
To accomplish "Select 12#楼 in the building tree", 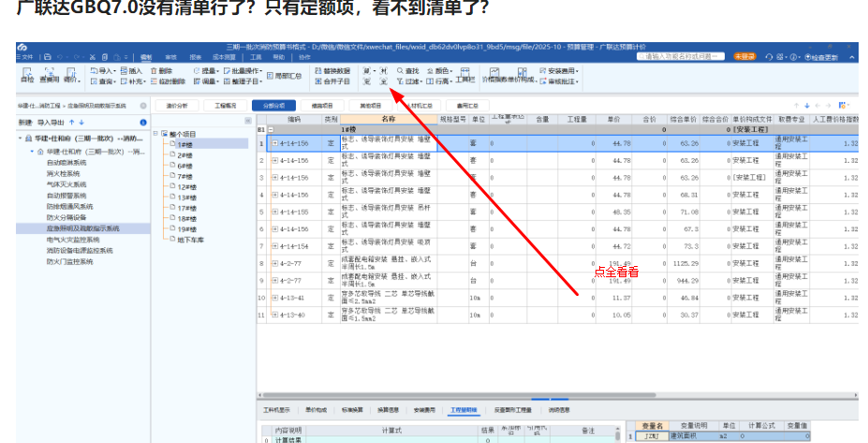I will coord(187,187).
